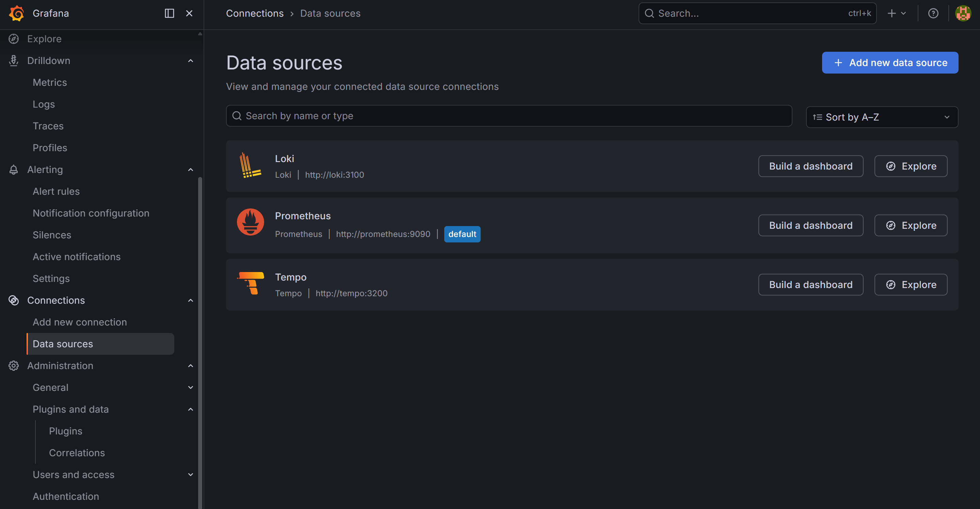Click the Prometheus flame logo

coord(250,222)
